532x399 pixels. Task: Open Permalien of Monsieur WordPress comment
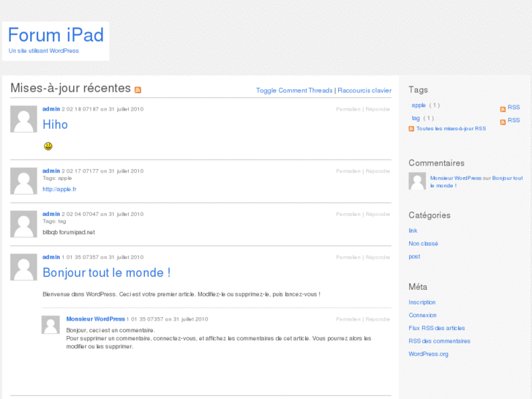(348, 319)
